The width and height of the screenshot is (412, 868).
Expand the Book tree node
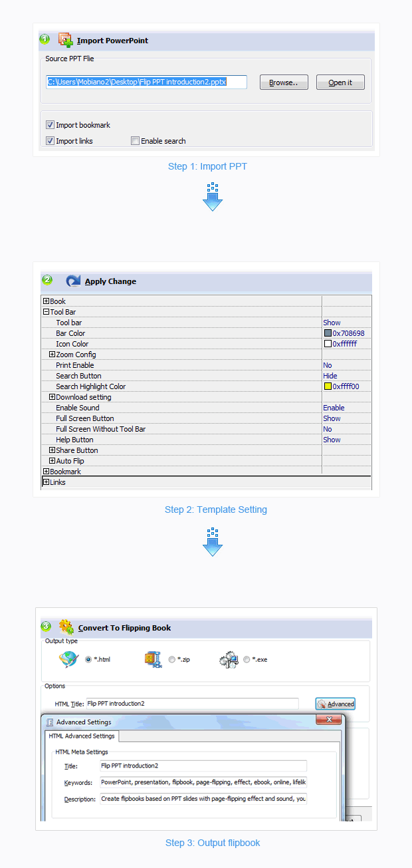(x=47, y=301)
